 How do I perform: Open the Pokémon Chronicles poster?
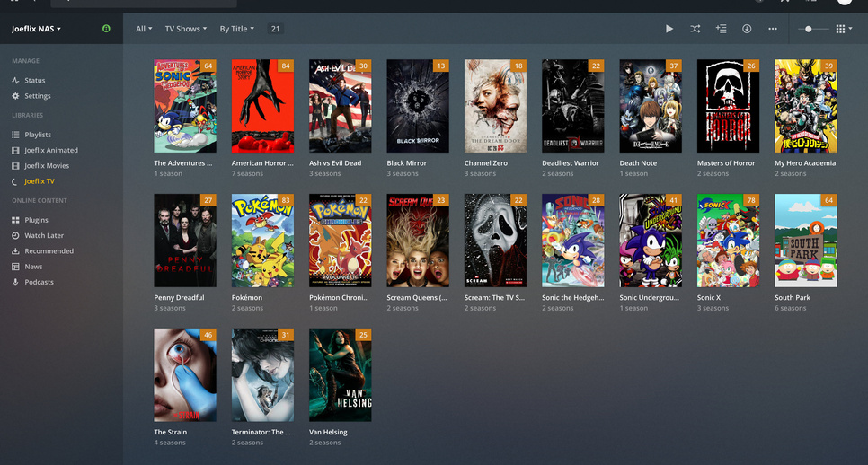click(340, 241)
